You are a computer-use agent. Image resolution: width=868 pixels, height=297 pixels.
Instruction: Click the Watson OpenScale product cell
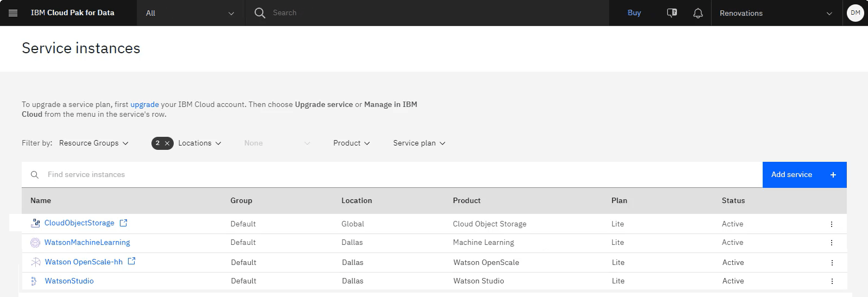pos(486,263)
